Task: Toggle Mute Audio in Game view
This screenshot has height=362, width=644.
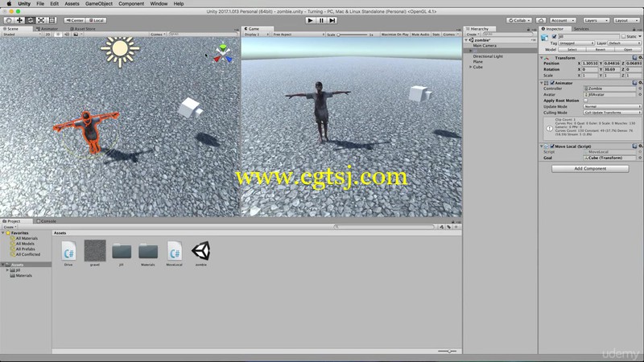Action: (420, 35)
